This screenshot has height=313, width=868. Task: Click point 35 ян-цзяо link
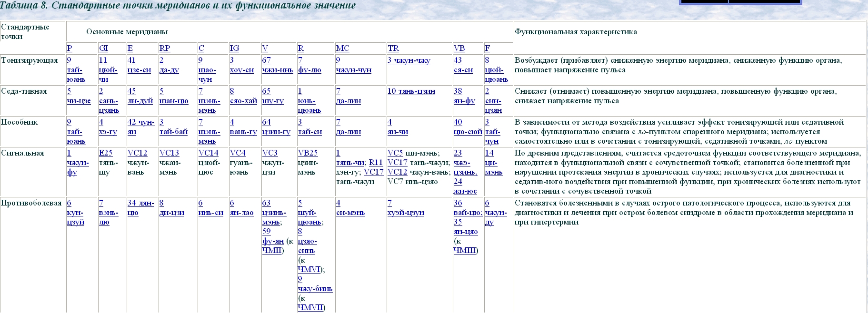point(466,227)
